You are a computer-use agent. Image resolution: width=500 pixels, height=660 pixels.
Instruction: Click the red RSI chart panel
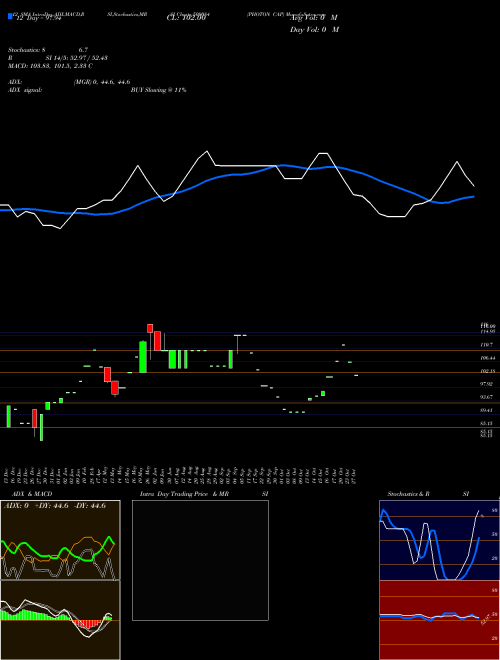click(x=439, y=620)
